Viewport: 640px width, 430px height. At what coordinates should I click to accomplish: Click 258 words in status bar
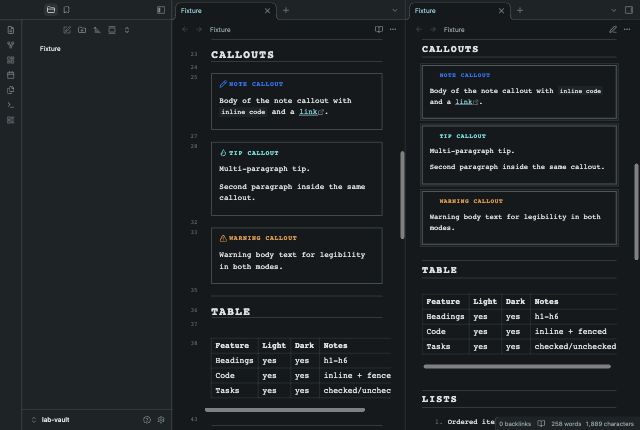(x=566, y=424)
